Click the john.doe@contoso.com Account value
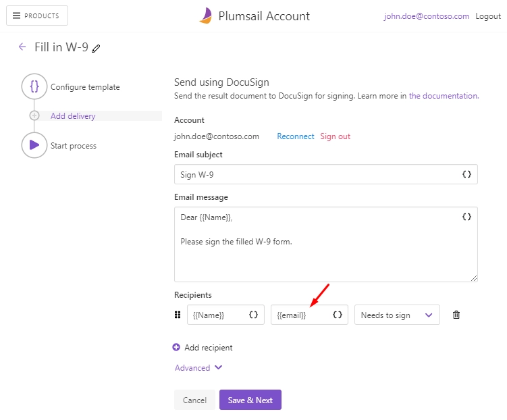 tap(217, 136)
